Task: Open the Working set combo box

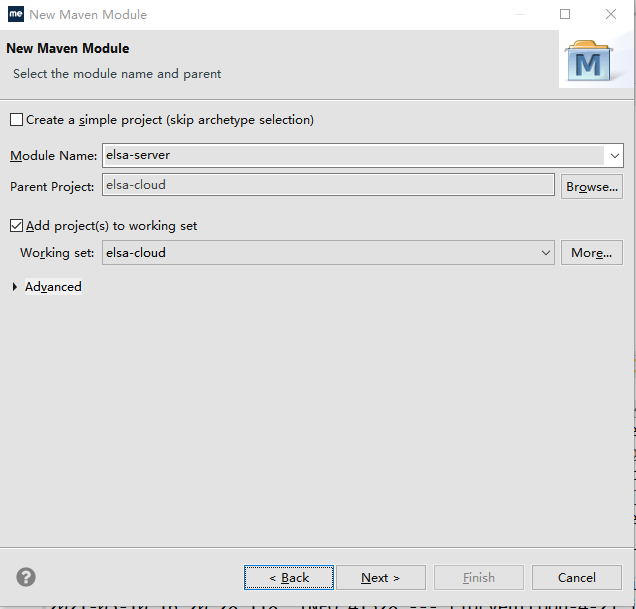Action: (x=328, y=253)
